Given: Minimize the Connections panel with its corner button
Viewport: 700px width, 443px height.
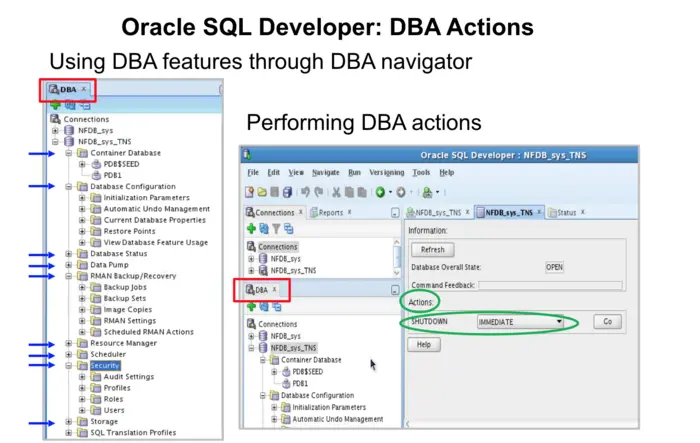Looking at the screenshot, I should point(395,213).
